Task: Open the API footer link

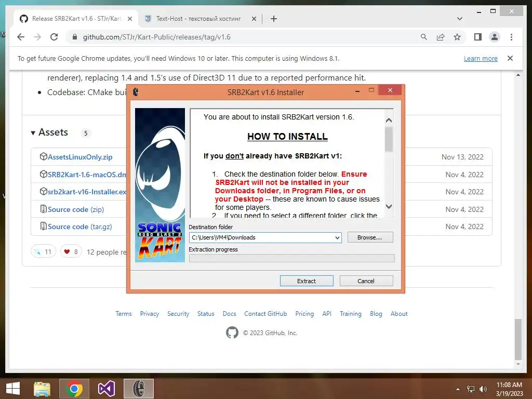Action: pos(327,314)
